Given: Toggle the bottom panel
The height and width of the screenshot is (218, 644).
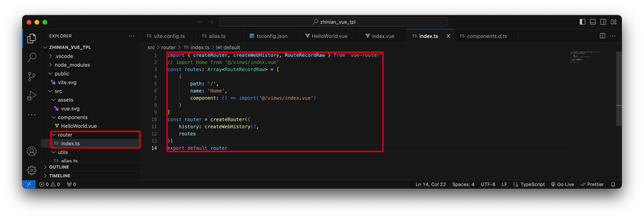Looking at the screenshot, I should (x=593, y=22).
